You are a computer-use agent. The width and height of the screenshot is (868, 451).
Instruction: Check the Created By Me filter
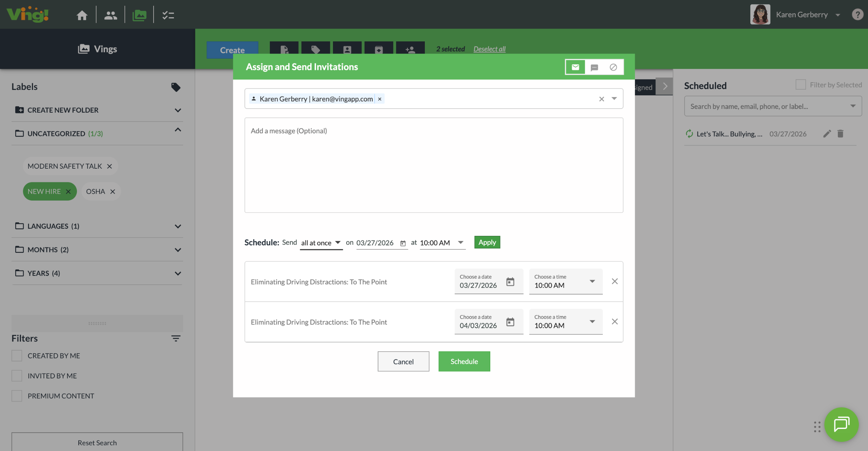tap(17, 356)
